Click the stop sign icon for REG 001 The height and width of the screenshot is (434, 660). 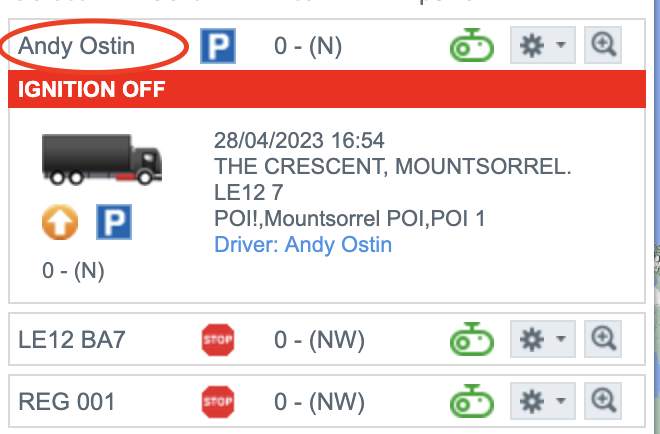click(x=218, y=402)
